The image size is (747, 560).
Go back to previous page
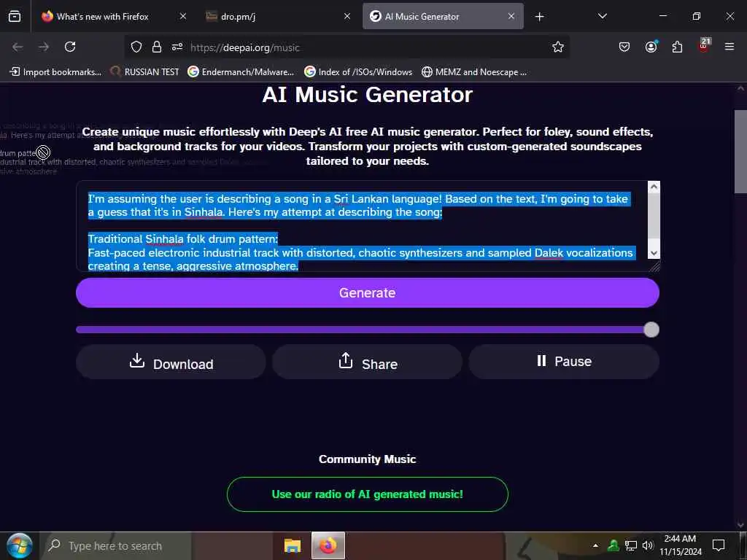18,47
